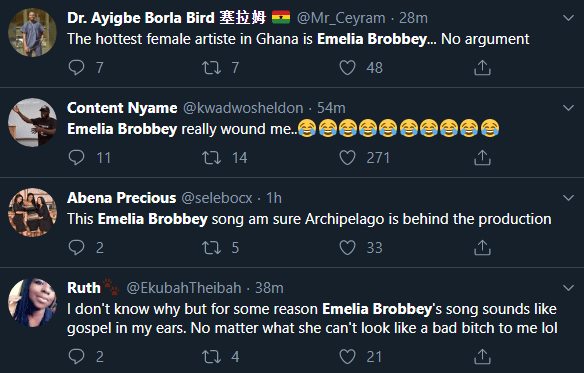Open the Abena Precious display name link
The image size is (584, 373).
click(121, 198)
